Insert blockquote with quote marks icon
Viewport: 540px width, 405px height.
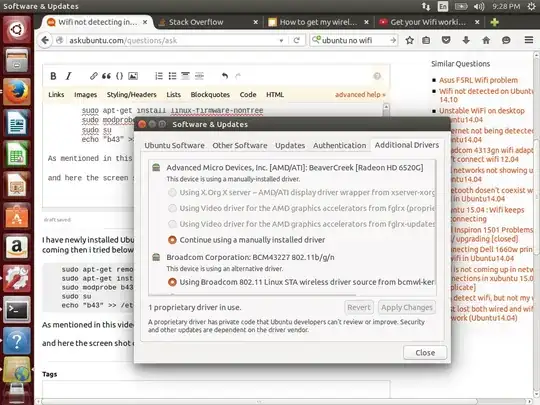pos(106,76)
